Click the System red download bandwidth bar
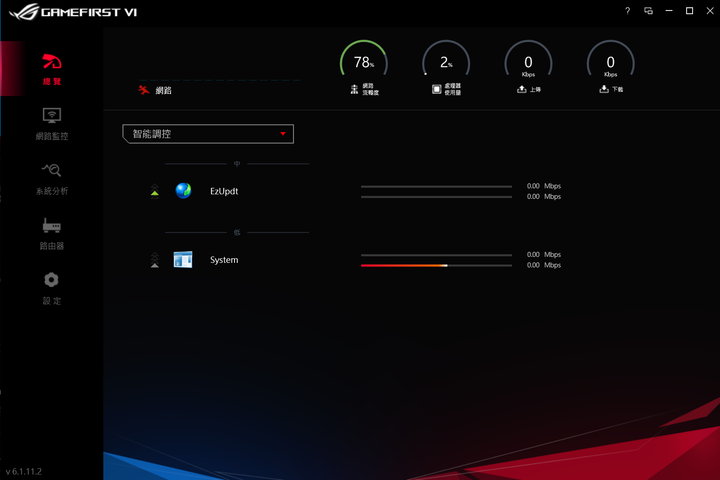 [x=436, y=265]
